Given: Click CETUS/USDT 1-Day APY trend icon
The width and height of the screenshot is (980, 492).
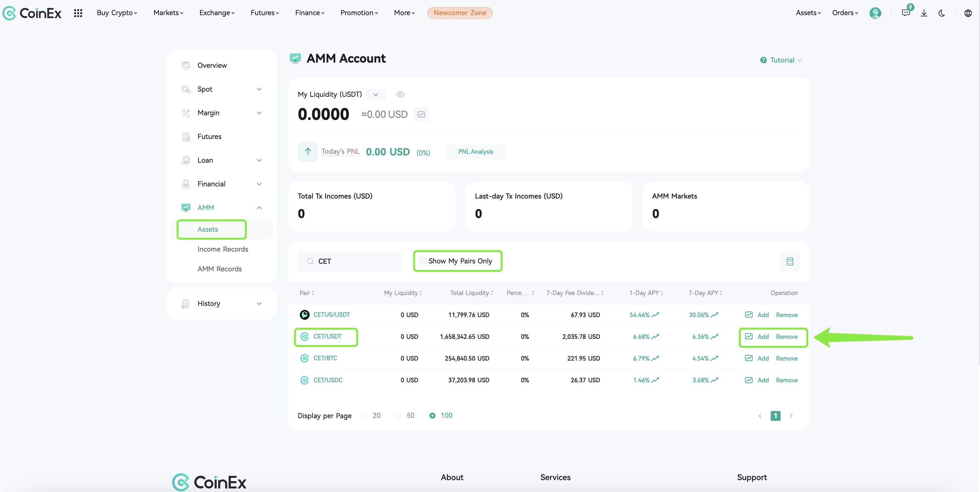Looking at the screenshot, I should (655, 314).
